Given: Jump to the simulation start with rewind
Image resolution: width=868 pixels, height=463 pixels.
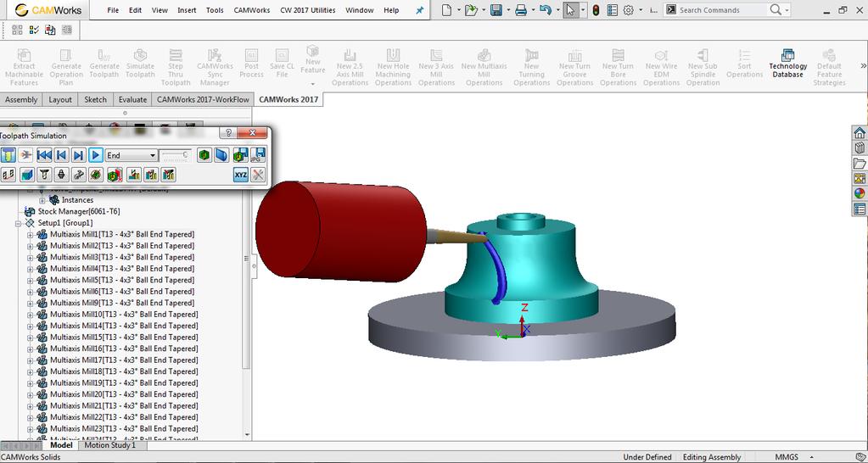Looking at the screenshot, I should click(x=44, y=155).
